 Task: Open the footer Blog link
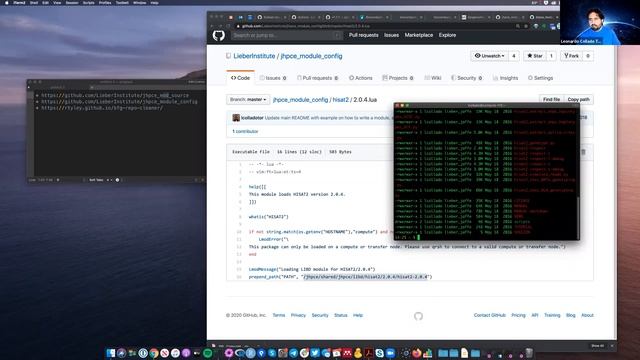tap(571, 316)
